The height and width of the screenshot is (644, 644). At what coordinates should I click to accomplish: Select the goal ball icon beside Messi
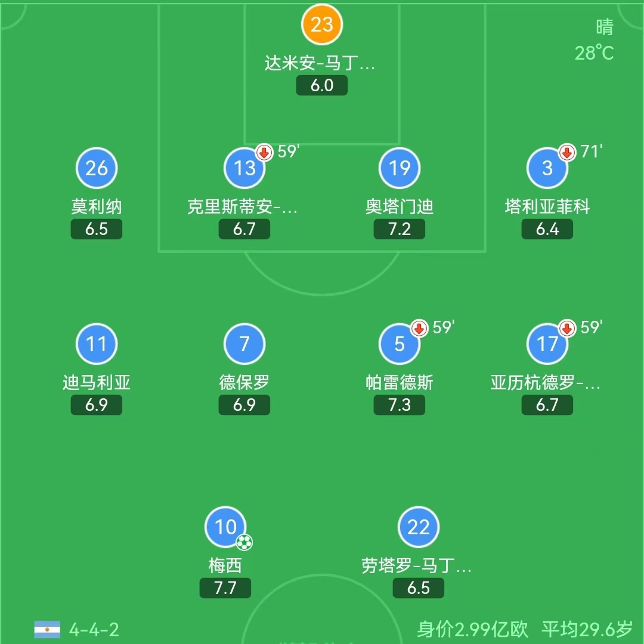[243, 541]
